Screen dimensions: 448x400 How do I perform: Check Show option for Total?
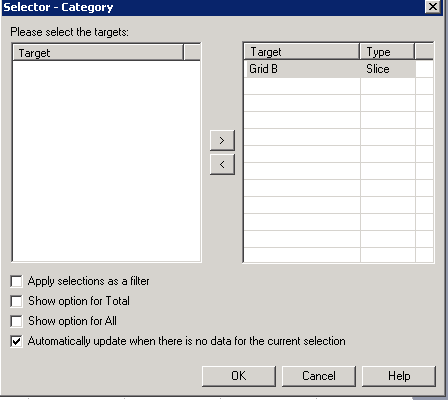tap(16, 301)
